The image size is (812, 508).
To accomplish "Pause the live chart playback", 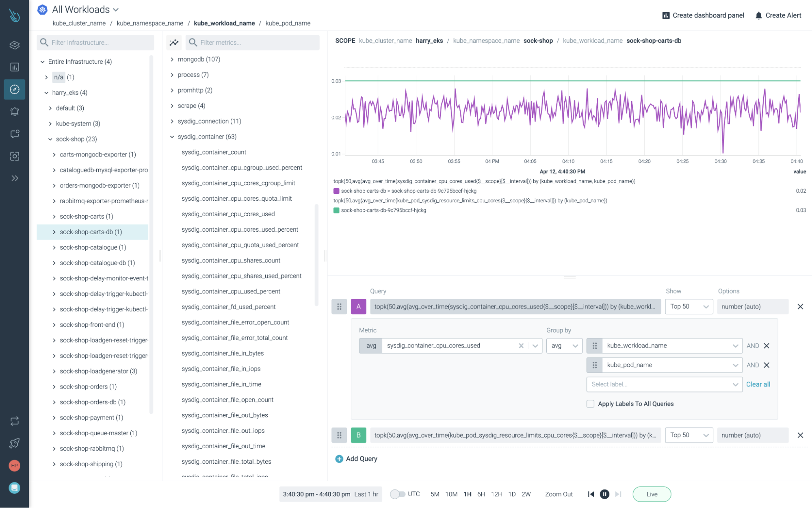I will [604, 494].
